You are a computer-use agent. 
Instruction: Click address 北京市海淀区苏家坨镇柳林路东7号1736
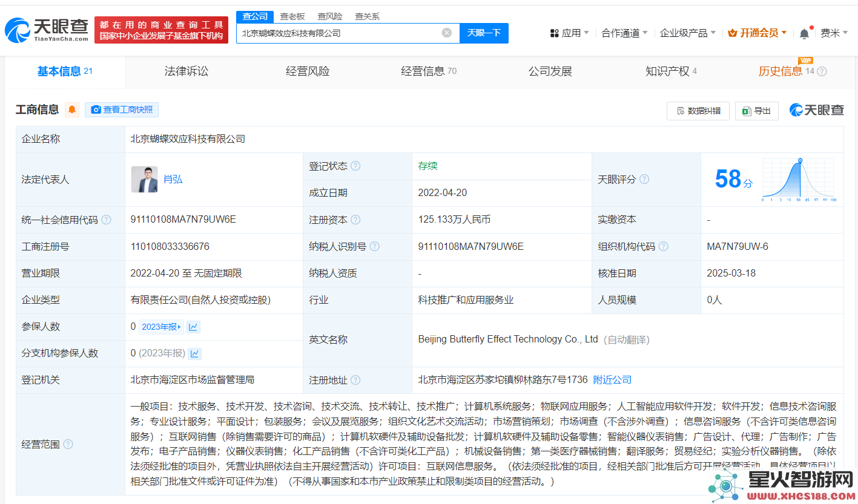pyautogui.click(x=503, y=380)
